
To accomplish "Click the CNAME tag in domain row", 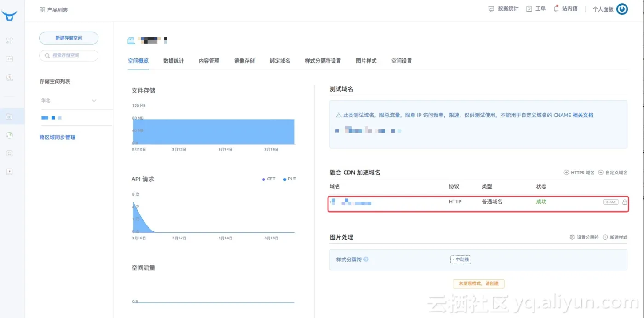I will [x=610, y=202].
